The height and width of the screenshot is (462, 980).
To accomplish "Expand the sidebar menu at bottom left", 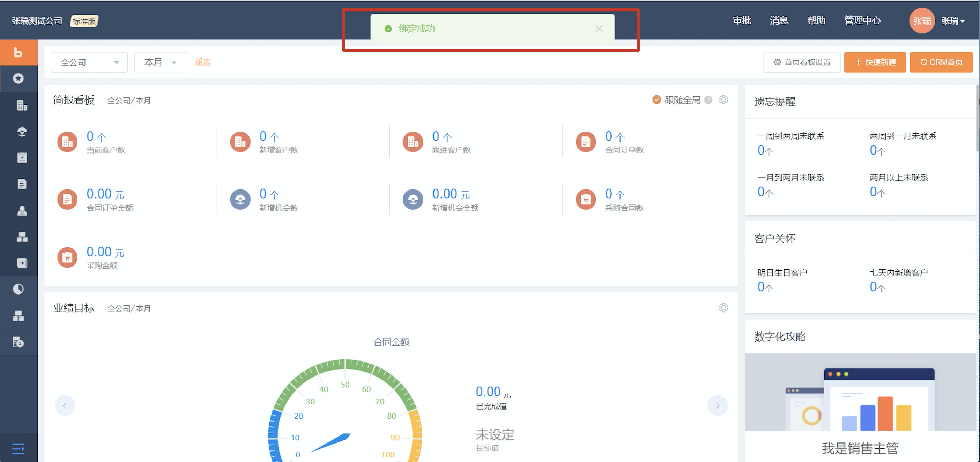I will (x=18, y=449).
